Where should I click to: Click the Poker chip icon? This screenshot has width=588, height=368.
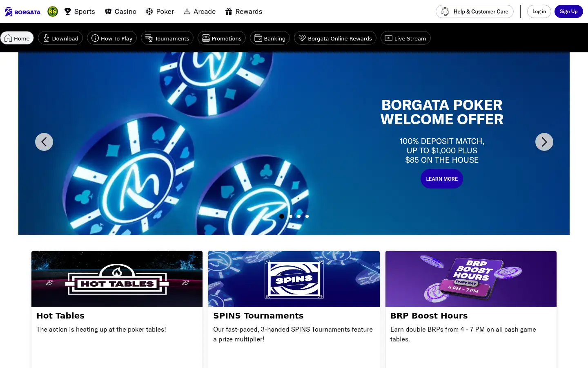pos(149,11)
